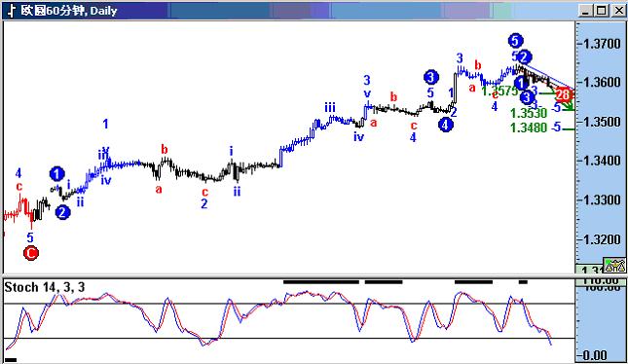
Task: Click the longest black bar above stochastic panel
Action: 321,282
